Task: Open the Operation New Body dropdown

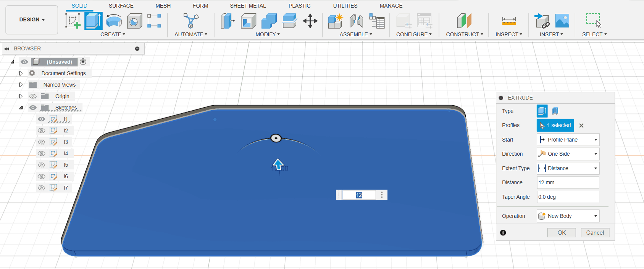Action: (x=568, y=216)
